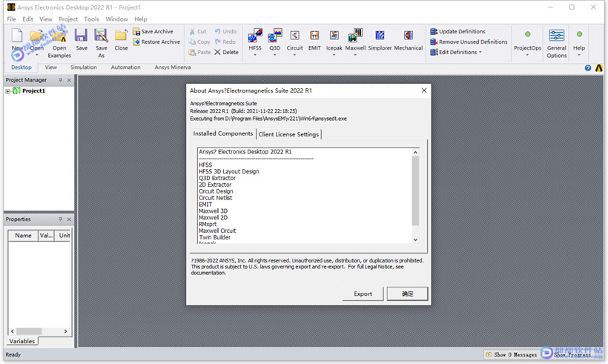Open General Options
The width and height of the screenshot is (608, 364).
click(556, 44)
